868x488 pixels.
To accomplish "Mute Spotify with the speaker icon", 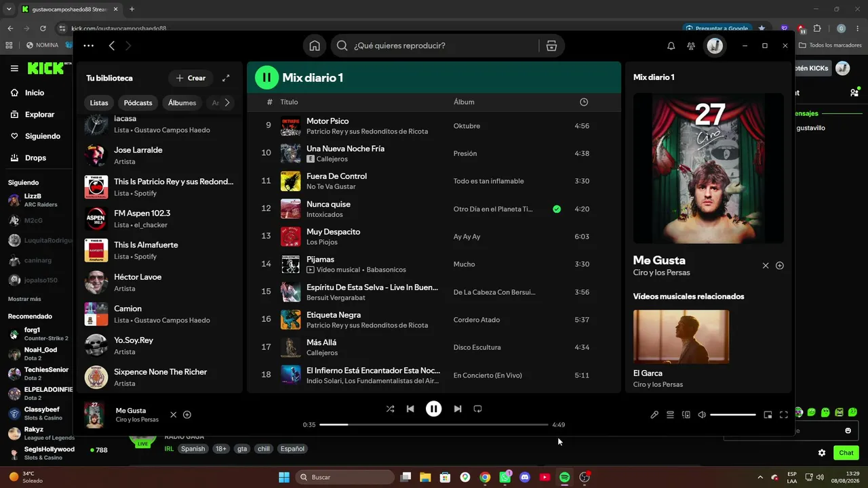I will pyautogui.click(x=702, y=415).
